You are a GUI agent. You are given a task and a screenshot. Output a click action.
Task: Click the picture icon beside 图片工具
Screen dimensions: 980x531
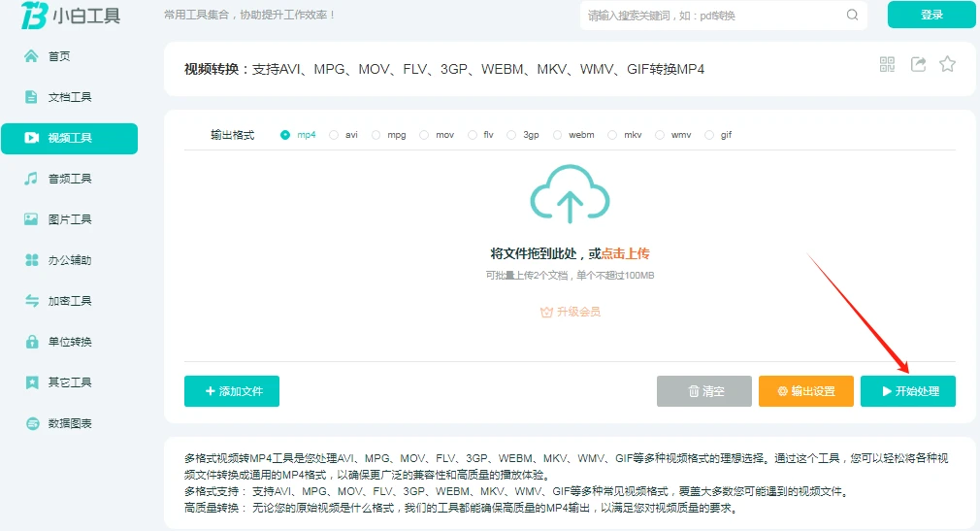click(31, 219)
